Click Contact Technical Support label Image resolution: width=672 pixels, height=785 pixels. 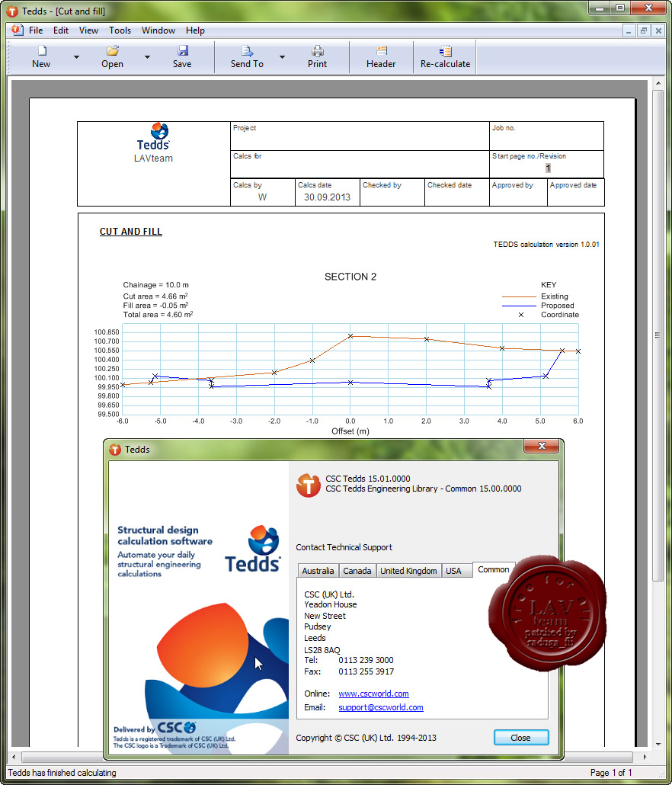point(344,547)
